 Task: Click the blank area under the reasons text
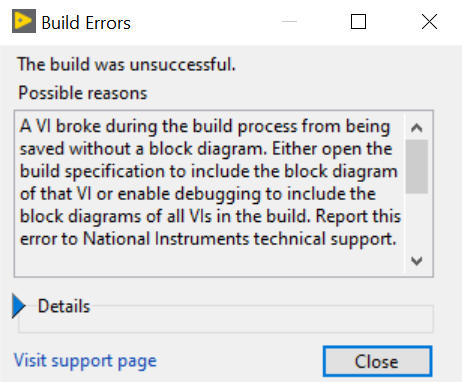click(210, 262)
